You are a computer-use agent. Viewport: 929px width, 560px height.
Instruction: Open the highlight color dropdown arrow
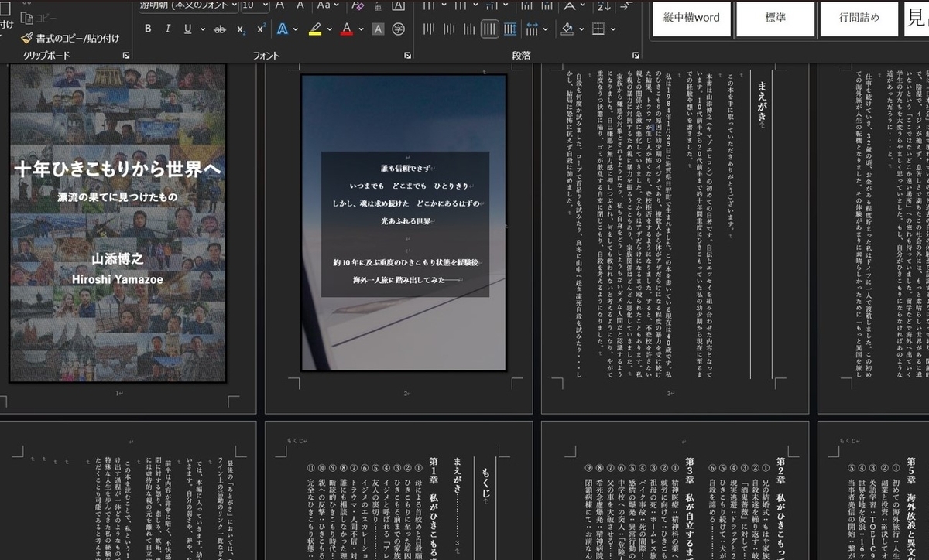point(329,29)
